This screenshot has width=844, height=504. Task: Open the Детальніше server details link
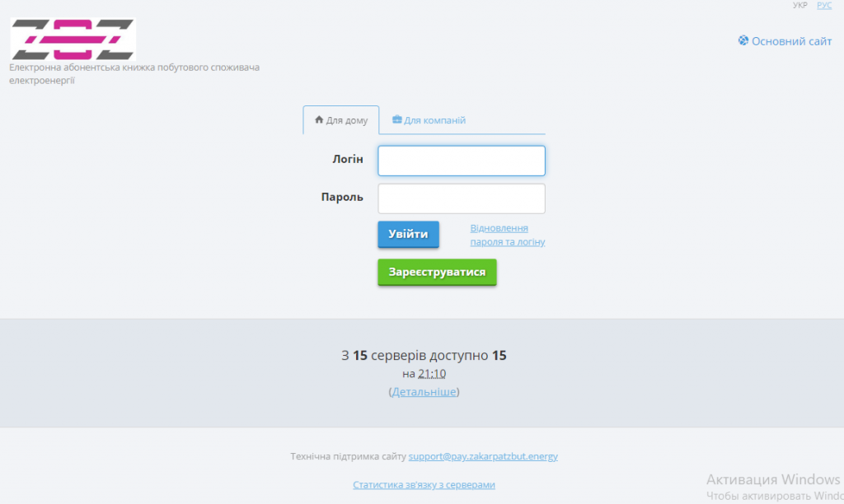tap(424, 392)
